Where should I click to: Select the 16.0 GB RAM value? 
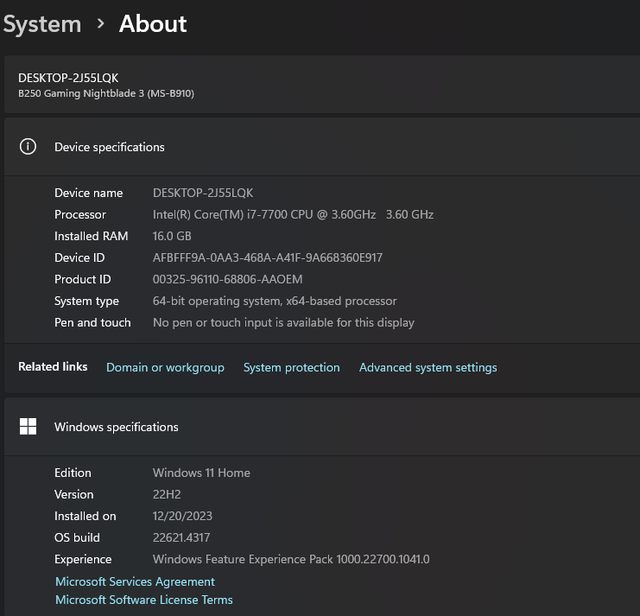pyautogui.click(x=172, y=236)
